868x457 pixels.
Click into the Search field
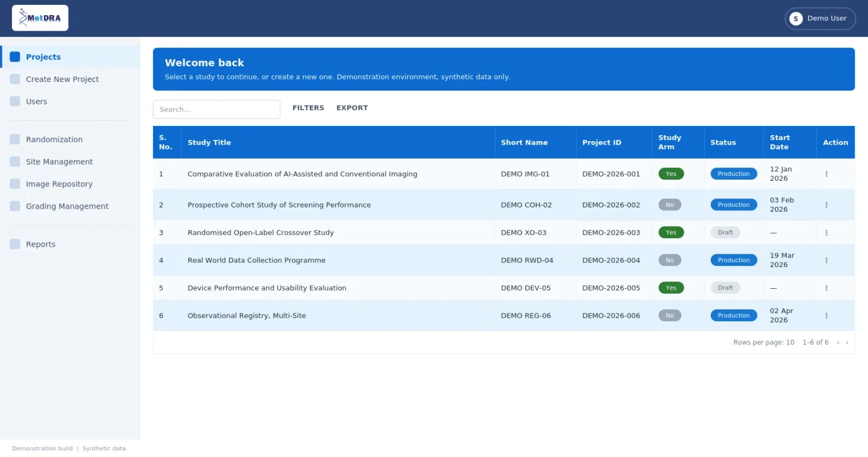click(216, 109)
